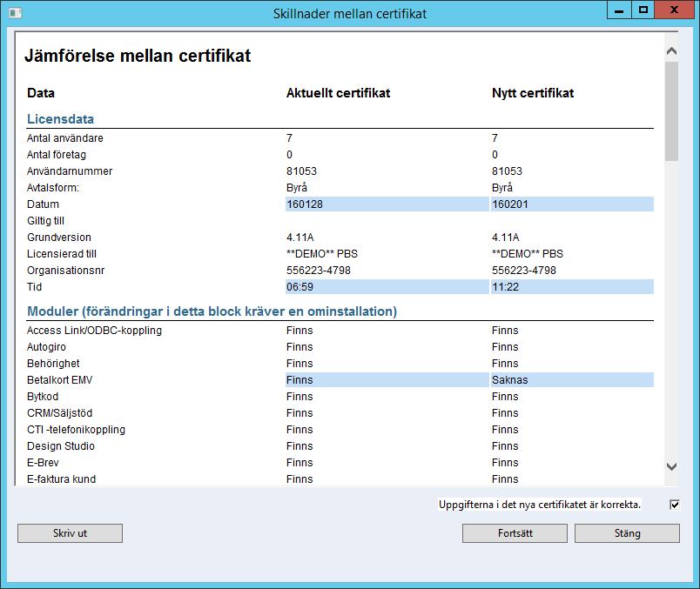
Task: Click the scrollbar down arrow
Action: click(x=671, y=466)
